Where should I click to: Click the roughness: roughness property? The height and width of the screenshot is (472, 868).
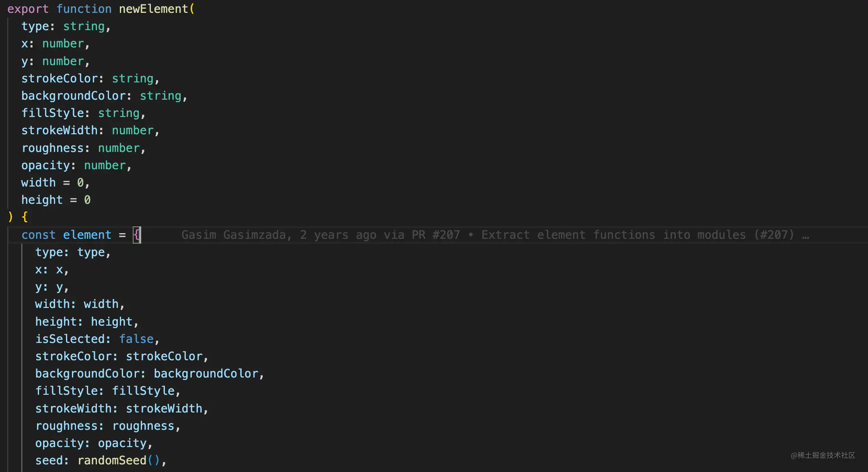coord(105,426)
